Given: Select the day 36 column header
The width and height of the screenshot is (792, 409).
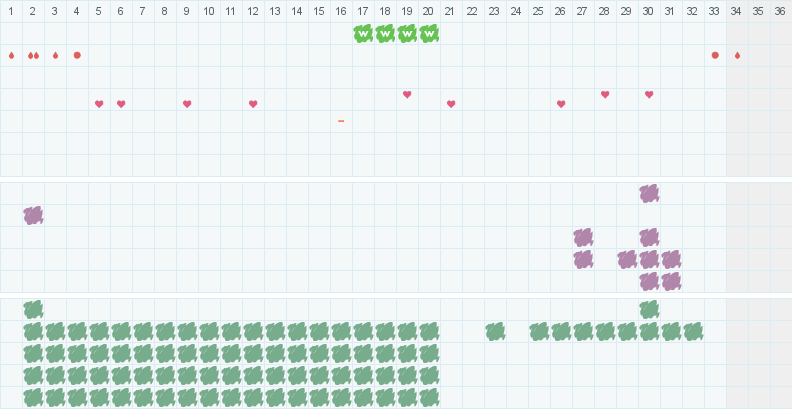Looking at the screenshot, I should (781, 11).
